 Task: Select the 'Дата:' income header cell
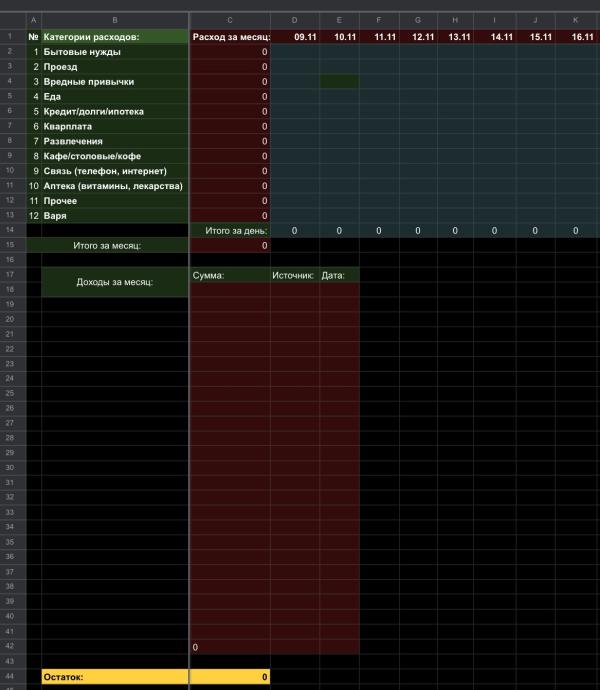pyautogui.click(x=339, y=274)
